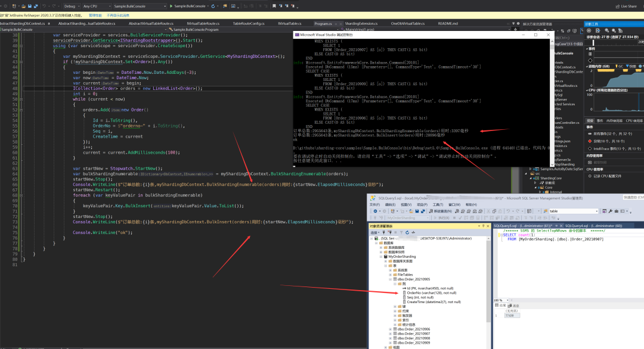The width and height of the screenshot is (644, 349).
Task: Open the Debug configuration dropdown
Action: click(x=72, y=6)
